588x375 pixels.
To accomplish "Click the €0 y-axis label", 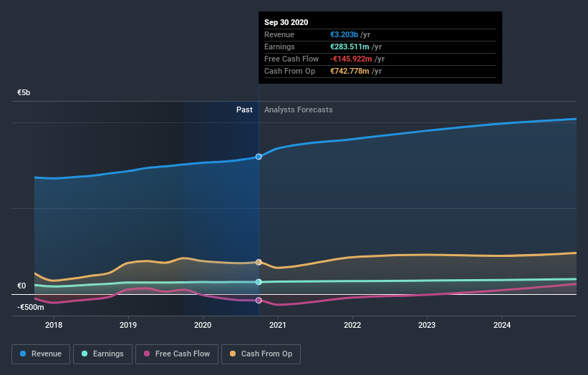I will tap(21, 286).
